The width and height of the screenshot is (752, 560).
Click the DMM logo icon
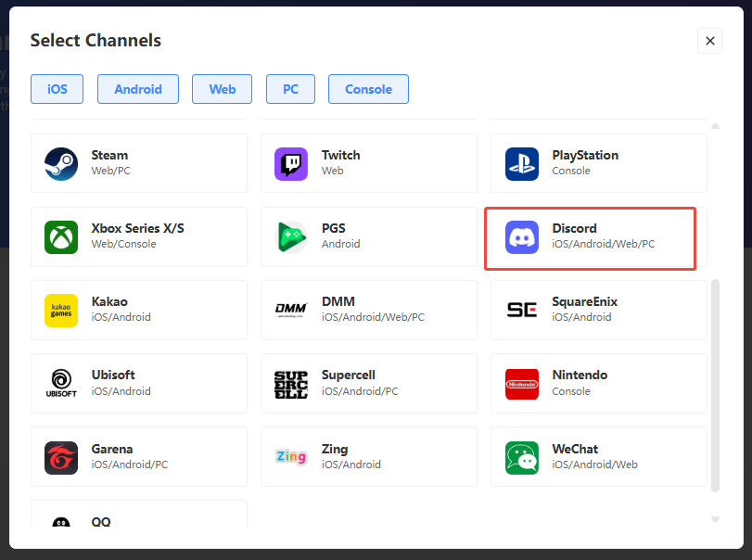tap(291, 311)
